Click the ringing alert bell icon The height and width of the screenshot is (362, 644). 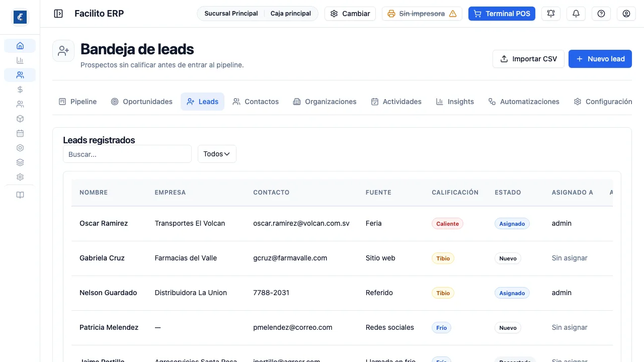pyautogui.click(x=551, y=14)
